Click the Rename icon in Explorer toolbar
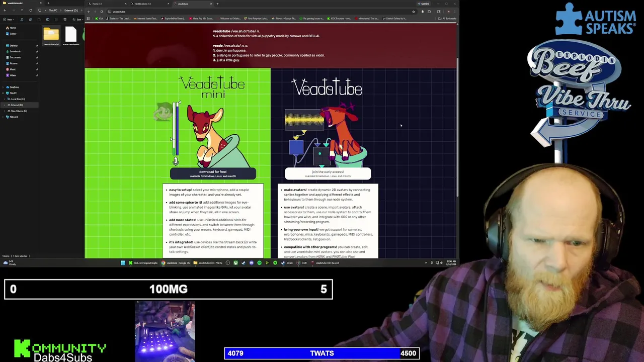 pos(47,19)
